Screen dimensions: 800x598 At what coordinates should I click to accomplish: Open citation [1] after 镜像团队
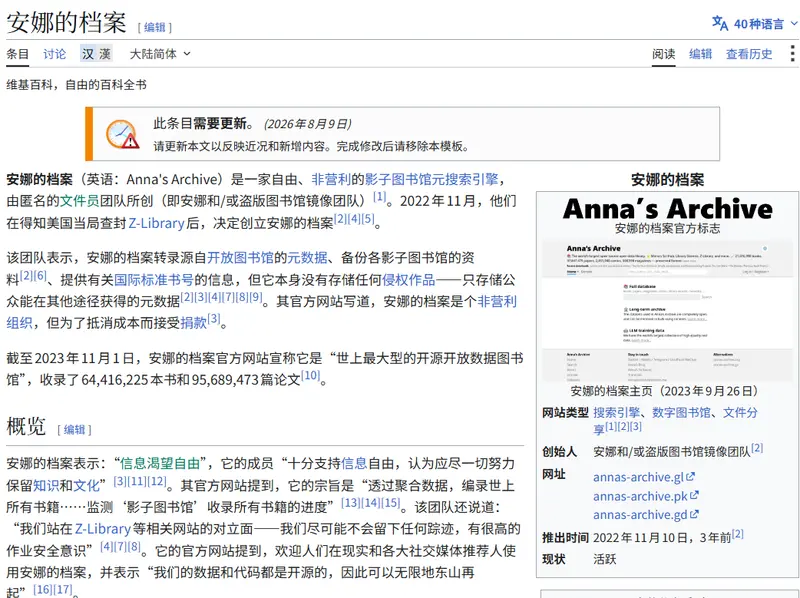pyautogui.click(x=379, y=196)
